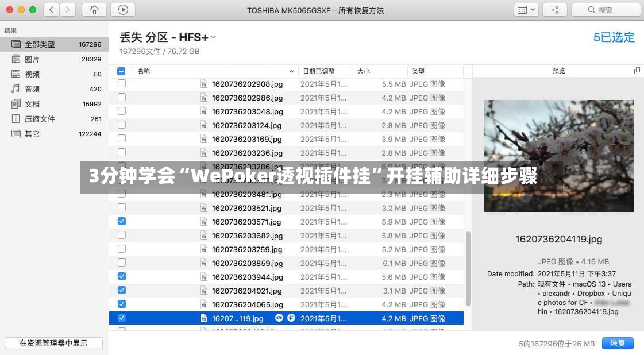Image resolution: width=644 pixels, height=355 pixels.
Task: Click the 8.9 MB size cell
Action: (394, 222)
